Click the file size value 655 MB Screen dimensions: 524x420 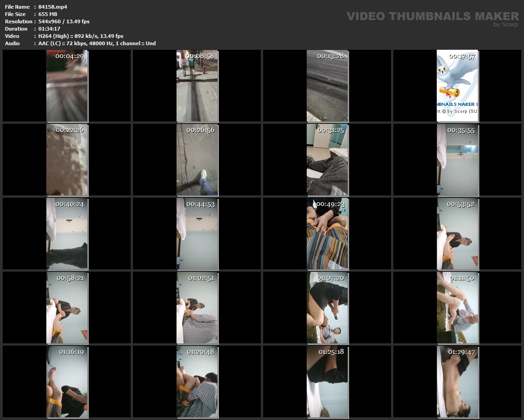[48, 14]
